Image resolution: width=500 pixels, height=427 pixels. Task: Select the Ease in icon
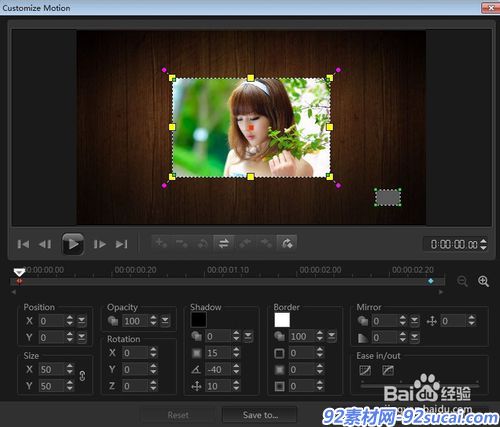pyautogui.click(x=365, y=370)
